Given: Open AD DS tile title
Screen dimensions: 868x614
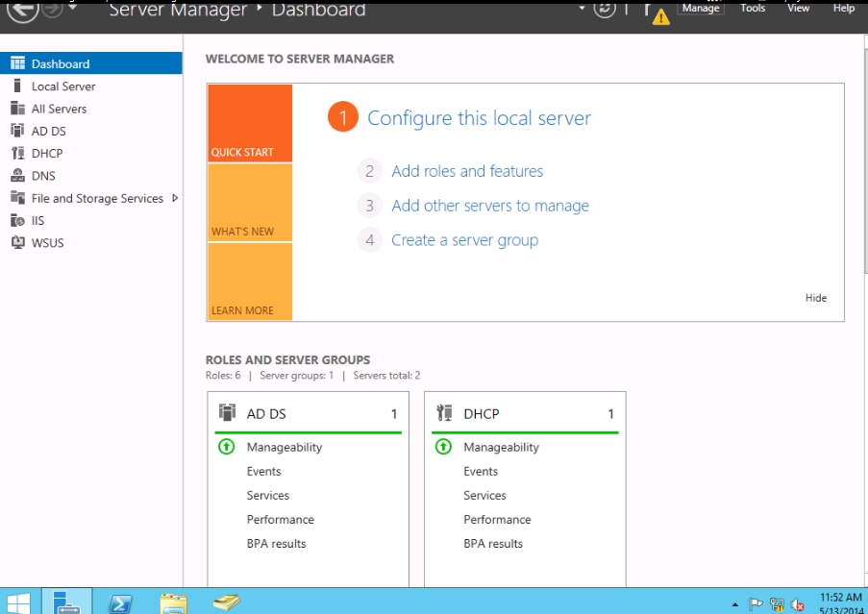Looking at the screenshot, I should click(x=266, y=414).
